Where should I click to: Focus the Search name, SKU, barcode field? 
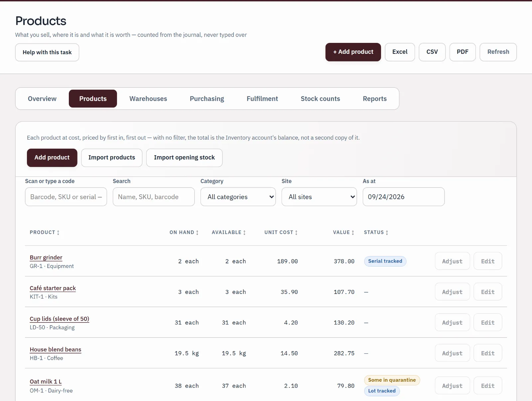point(154,197)
